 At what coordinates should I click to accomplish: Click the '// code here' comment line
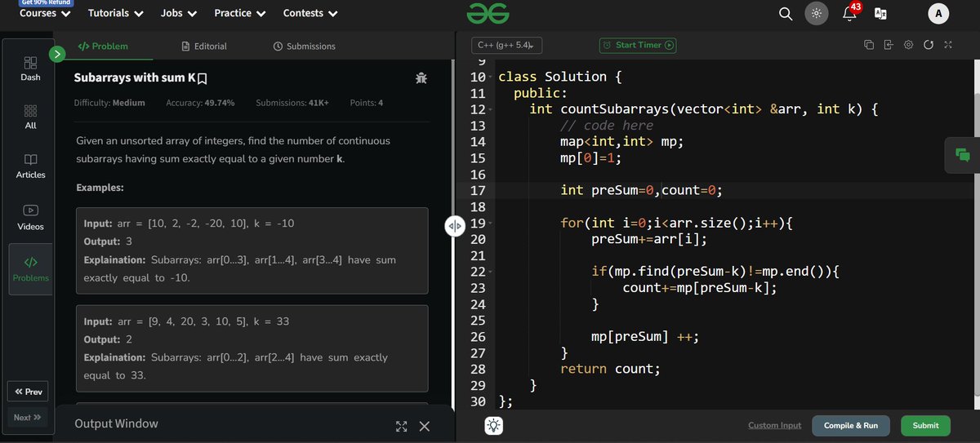click(x=607, y=126)
